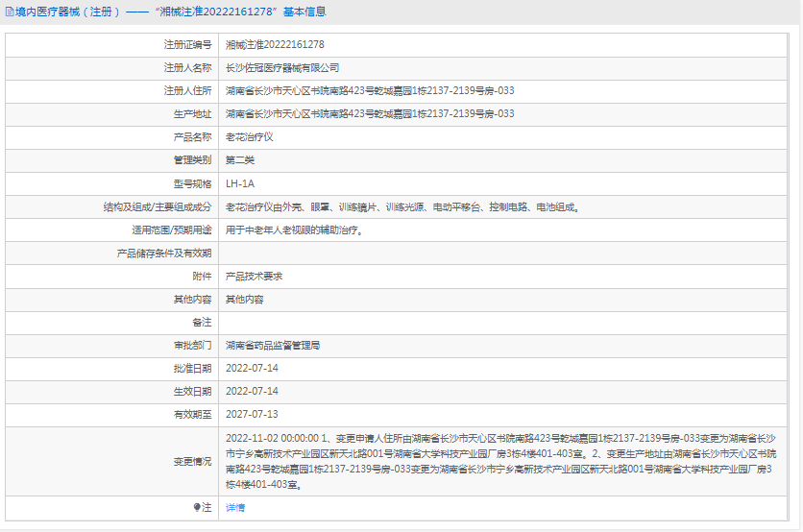Click the 管理类别 row label

(192, 159)
